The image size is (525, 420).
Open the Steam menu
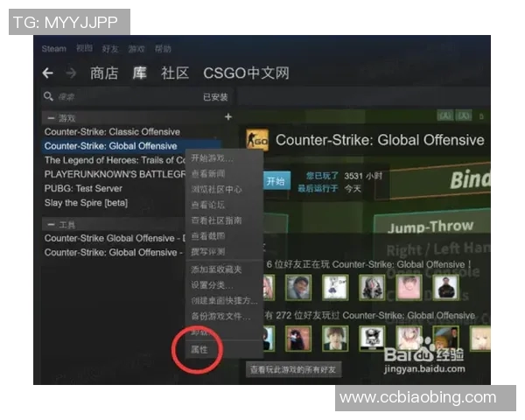pos(54,49)
